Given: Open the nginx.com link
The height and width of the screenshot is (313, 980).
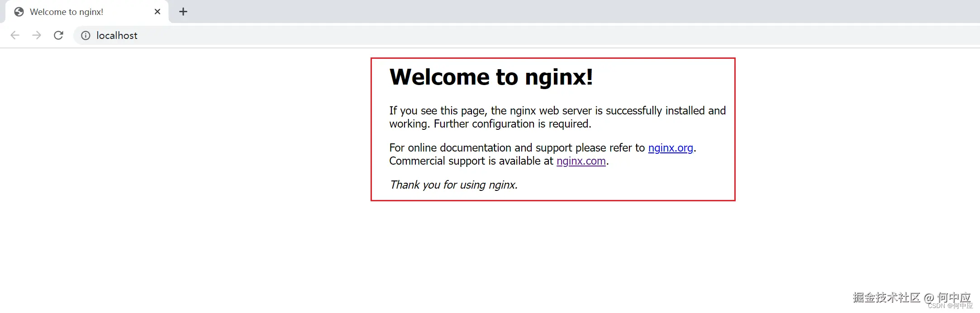Looking at the screenshot, I should pos(581,161).
